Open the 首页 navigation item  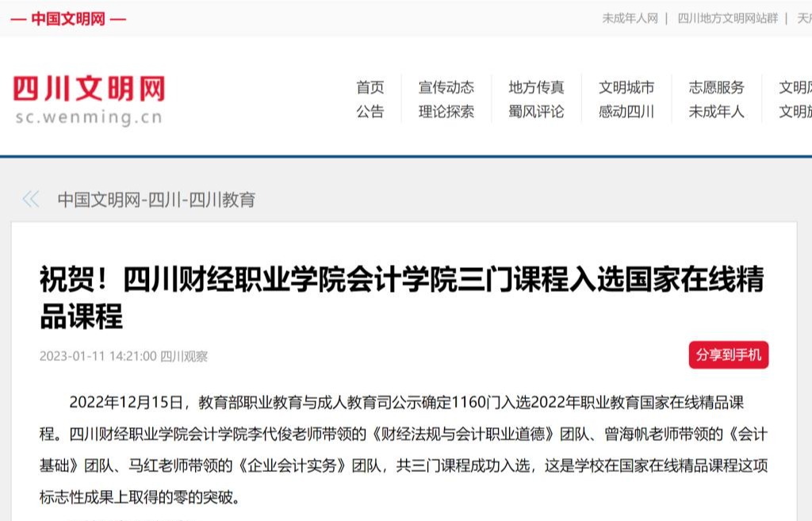[370, 87]
